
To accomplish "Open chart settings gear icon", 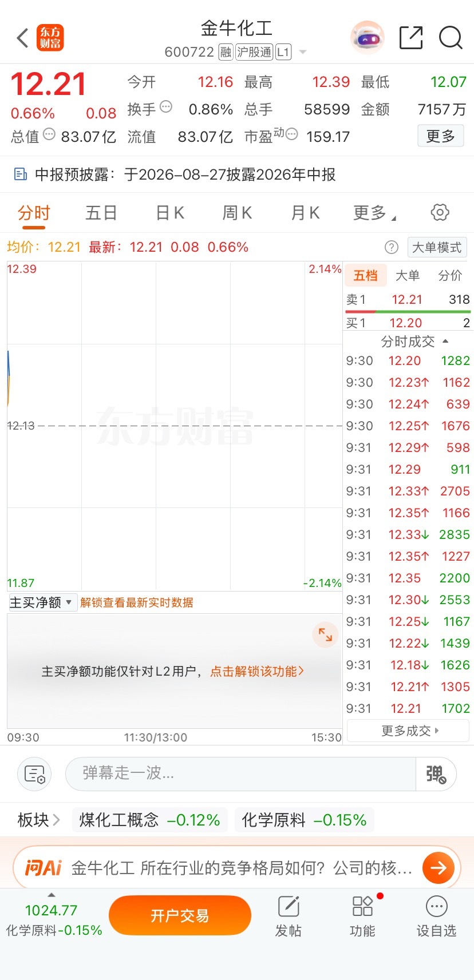I will pyautogui.click(x=440, y=212).
